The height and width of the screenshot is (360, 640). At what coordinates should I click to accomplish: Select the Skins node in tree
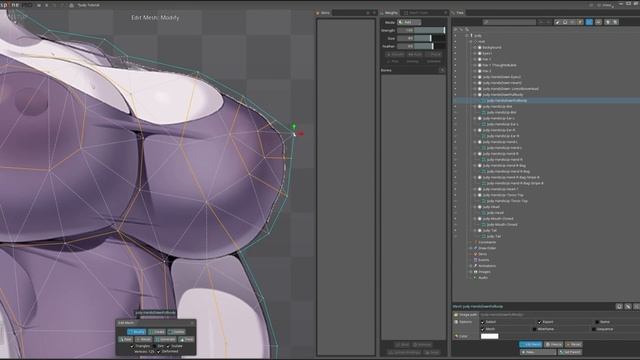(x=482, y=254)
